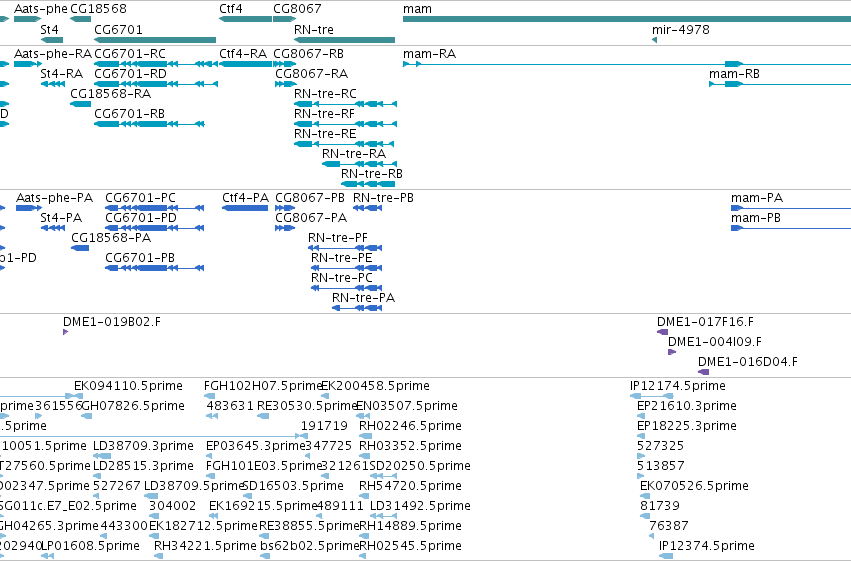Click EST IP12174.5prime feature

click(652, 396)
